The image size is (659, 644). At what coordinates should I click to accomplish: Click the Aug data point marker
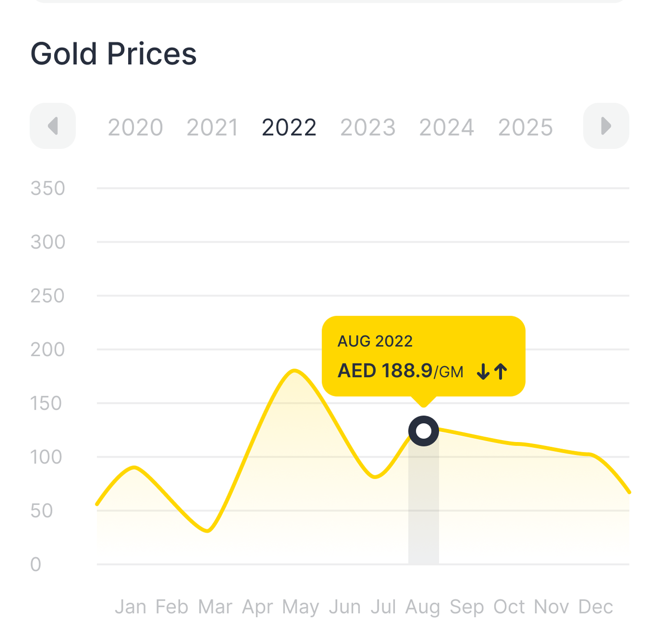pos(424,430)
